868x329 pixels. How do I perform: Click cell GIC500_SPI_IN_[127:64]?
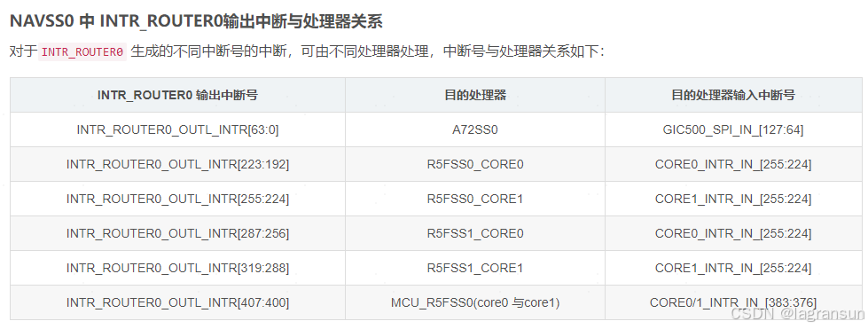click(x=733, y=129)
